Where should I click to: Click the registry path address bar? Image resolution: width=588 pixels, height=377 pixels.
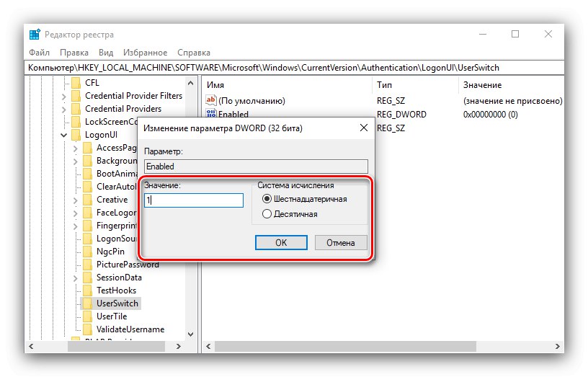pos(295,68)
